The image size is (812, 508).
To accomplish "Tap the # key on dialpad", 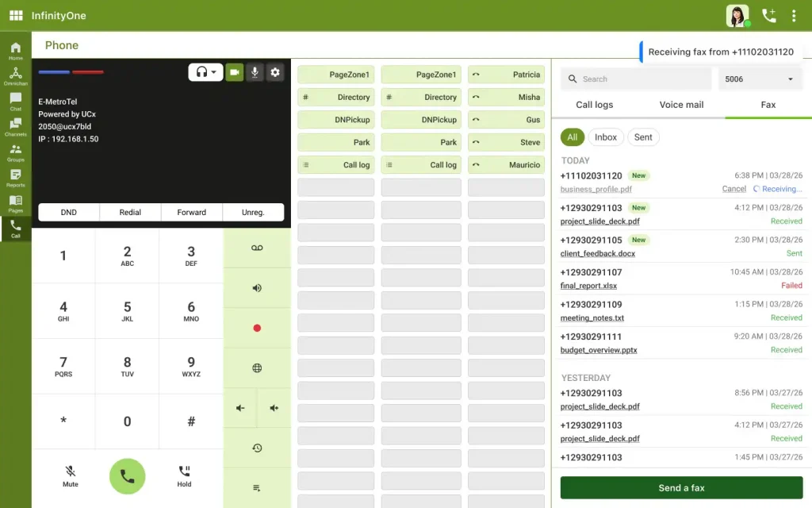I will pyautogui.click(x=191, y=421).
